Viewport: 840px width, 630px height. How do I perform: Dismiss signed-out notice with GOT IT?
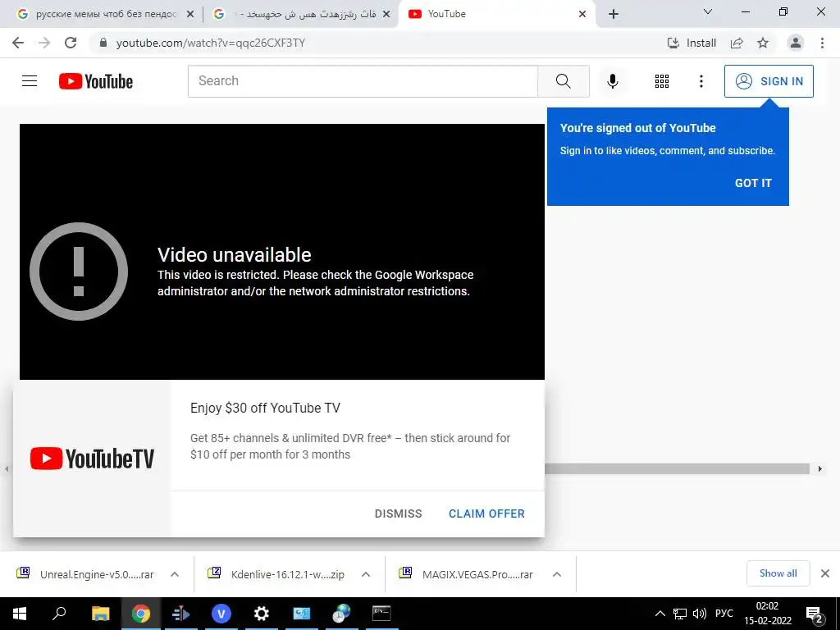753,183
